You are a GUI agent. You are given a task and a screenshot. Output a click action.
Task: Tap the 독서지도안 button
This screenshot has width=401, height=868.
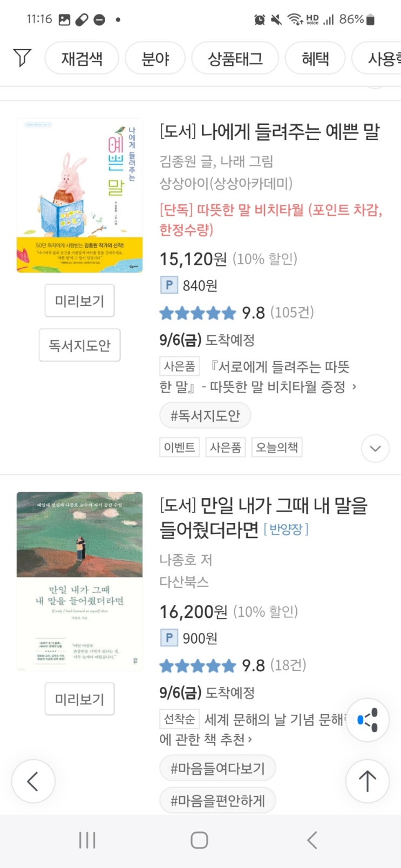tap(79, 345)
